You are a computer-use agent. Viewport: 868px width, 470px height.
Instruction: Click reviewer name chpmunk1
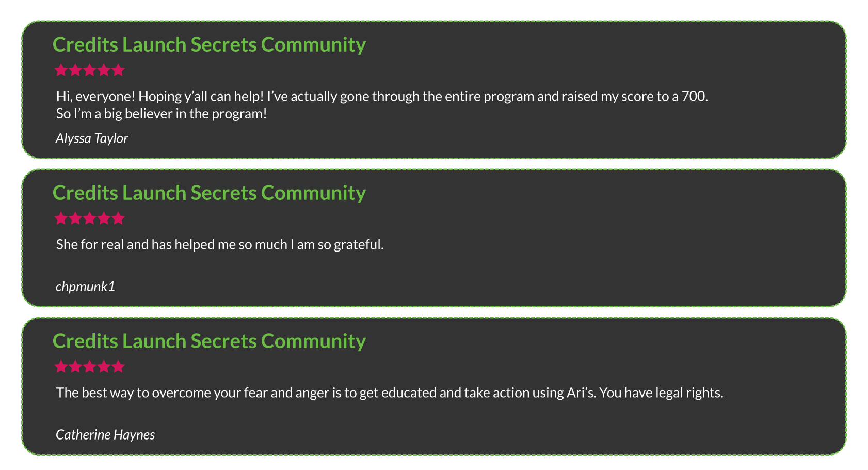pyautogui.click(x=85, y=286)
